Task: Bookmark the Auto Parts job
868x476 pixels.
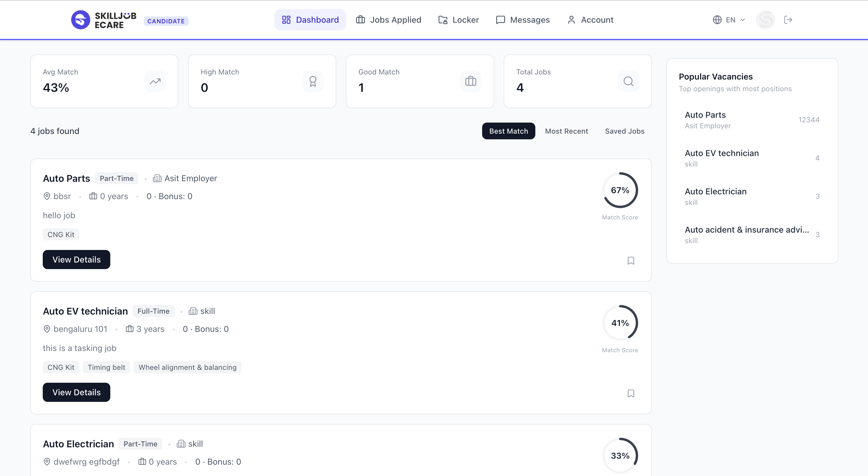Action: (x=631, y=261)
